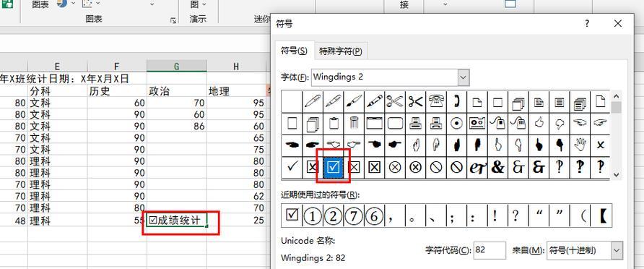
Task: Pick the open raised hand symbol
Action: 580,145
